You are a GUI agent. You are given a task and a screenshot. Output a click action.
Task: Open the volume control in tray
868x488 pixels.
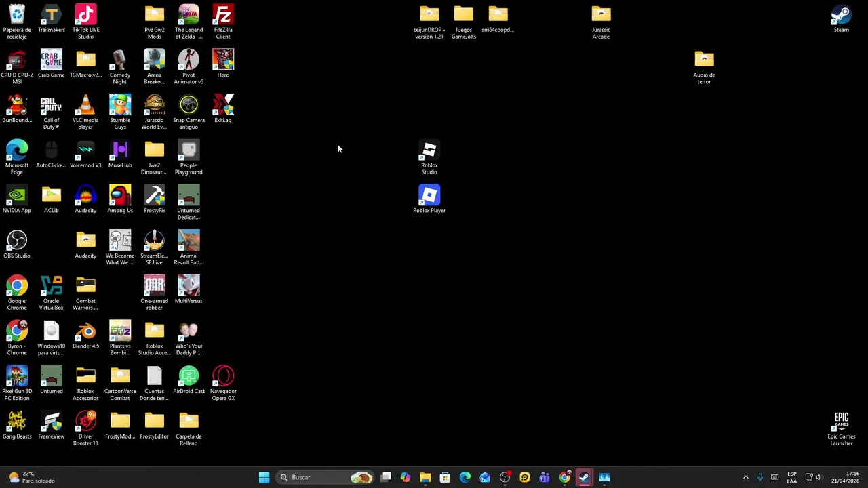tap(819, 477)
